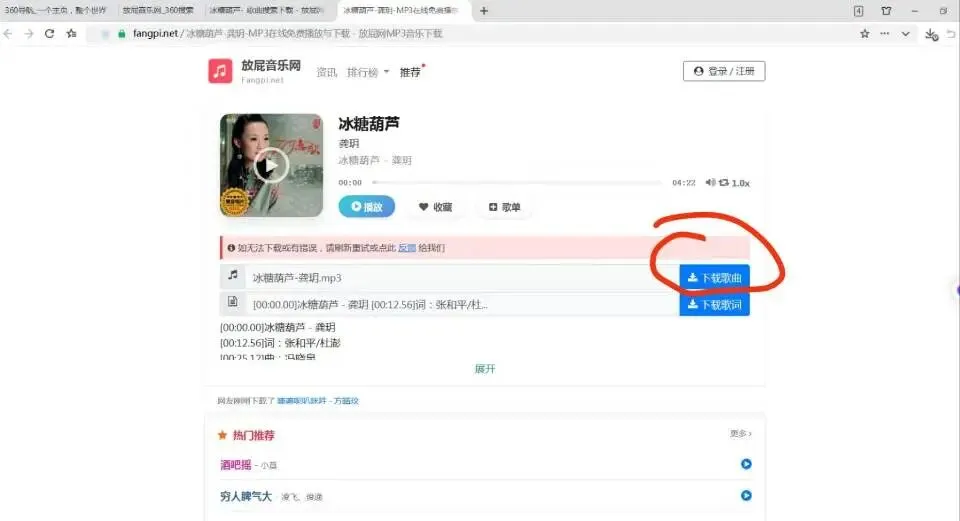This screenshot has width=960, height=521.
Task: Select the 冰糖葫芦-龚玥.mp3 filename field
Action: coord(462,277)
